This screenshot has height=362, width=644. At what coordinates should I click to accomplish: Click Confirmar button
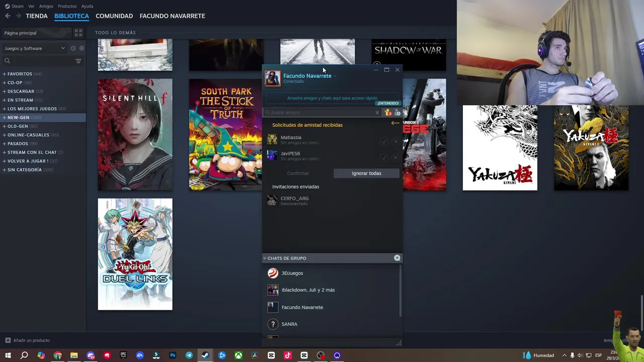pyautogui.click(x=298, y=173)
